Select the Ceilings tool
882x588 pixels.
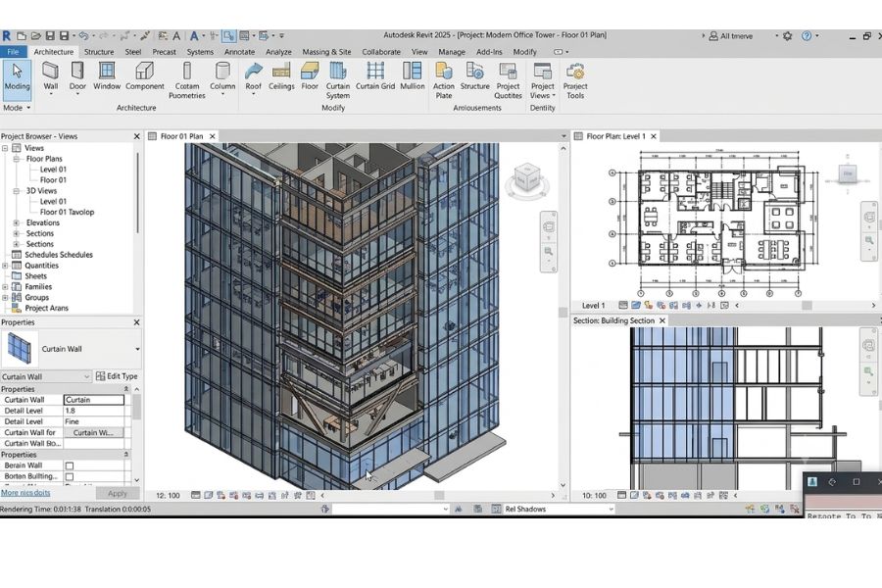coord(281,76)
